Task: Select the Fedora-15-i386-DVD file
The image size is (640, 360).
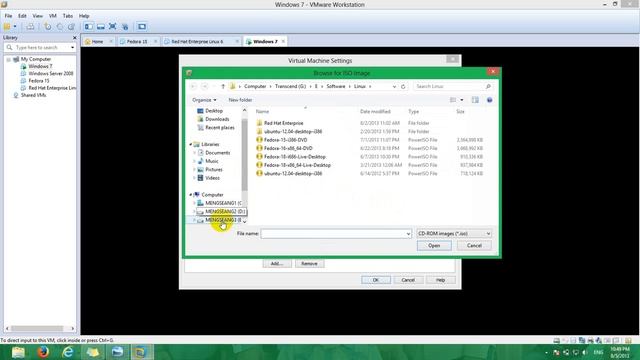Action: 285,140
